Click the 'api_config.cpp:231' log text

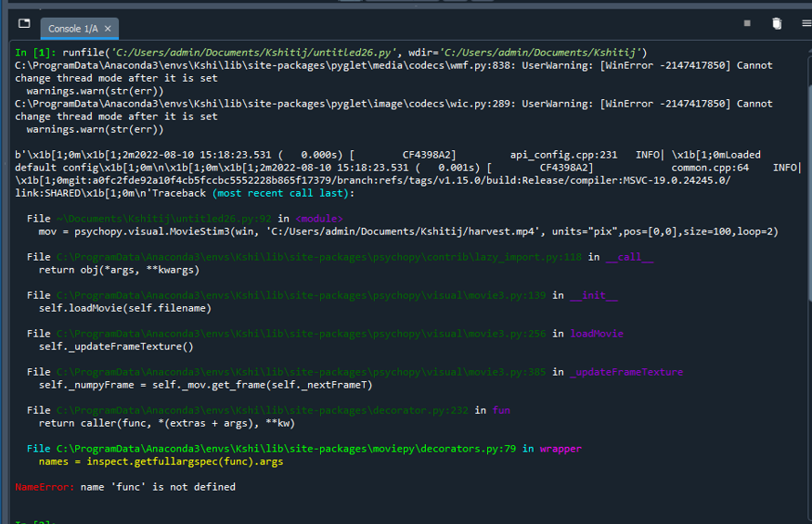click(563, 155)
